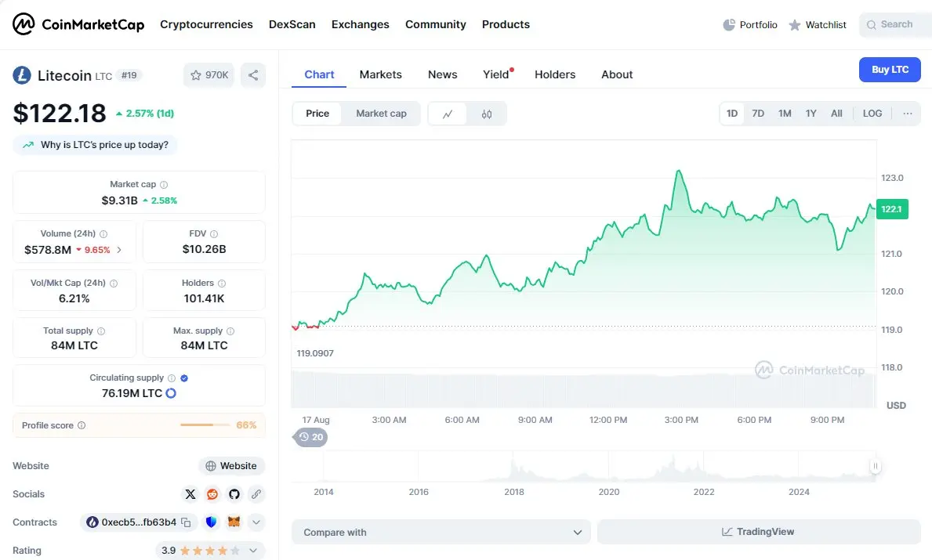Copy the 0xecb5...fb63b4 contract address
Image resolution: width=932 pixels, height=560 pixels.
click(x=186, y=522)
